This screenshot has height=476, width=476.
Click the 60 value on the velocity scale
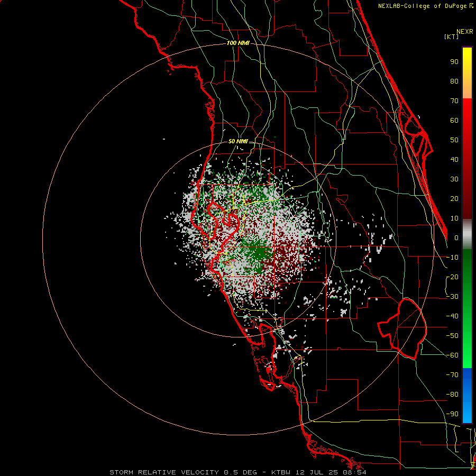454,120
